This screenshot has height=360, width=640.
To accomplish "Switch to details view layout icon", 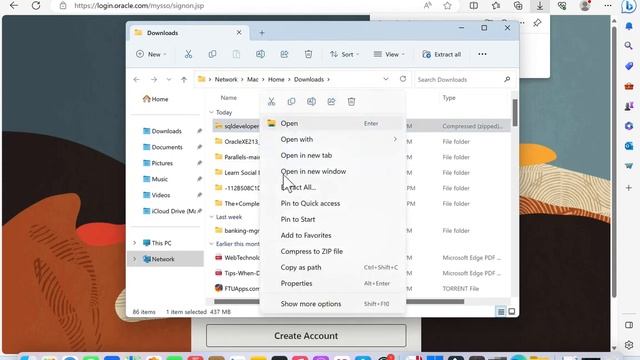I will tap(501, 312).
